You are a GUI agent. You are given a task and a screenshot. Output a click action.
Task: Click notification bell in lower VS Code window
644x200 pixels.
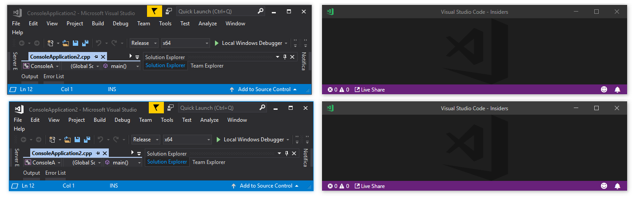click(617, 186)
